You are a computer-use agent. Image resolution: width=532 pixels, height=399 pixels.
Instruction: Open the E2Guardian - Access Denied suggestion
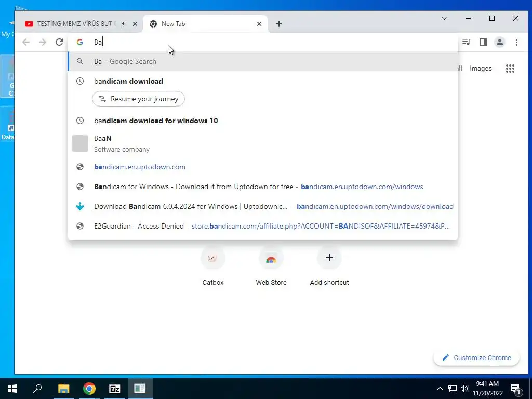point(263,226)
